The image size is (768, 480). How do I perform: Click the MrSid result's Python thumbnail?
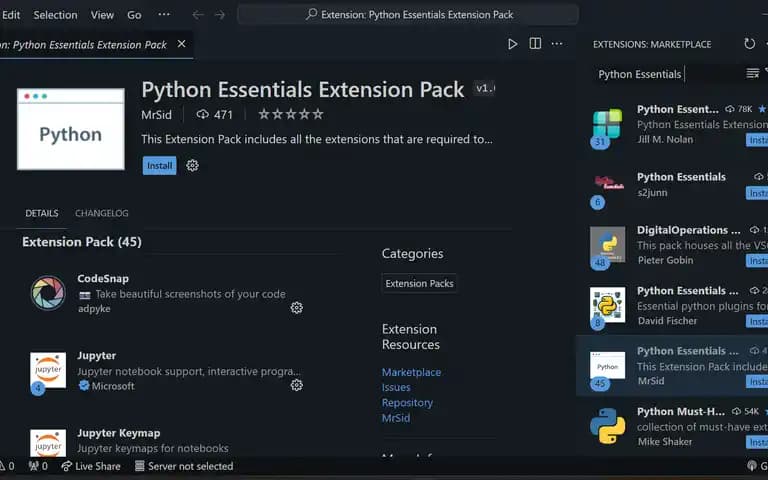click(x=607, y=365)
